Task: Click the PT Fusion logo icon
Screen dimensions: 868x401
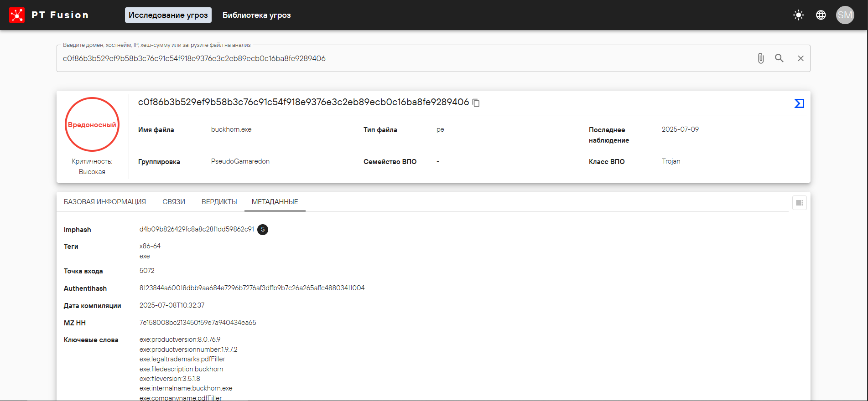Action: (17, 15)
